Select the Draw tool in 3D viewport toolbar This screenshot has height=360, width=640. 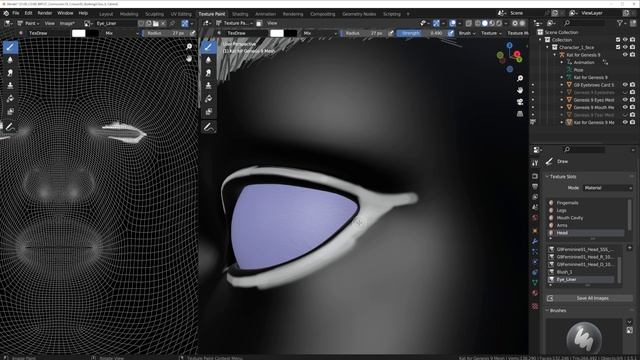click(209, 47)
